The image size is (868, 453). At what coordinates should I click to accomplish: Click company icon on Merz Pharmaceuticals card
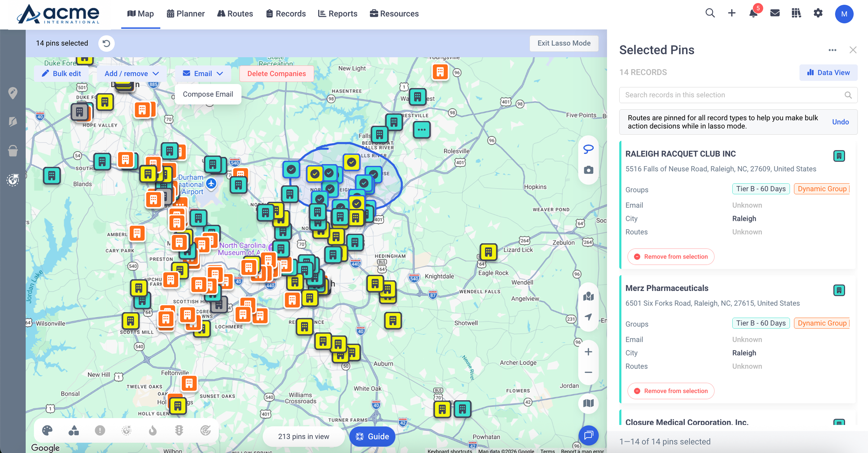[x=839, y=290]
